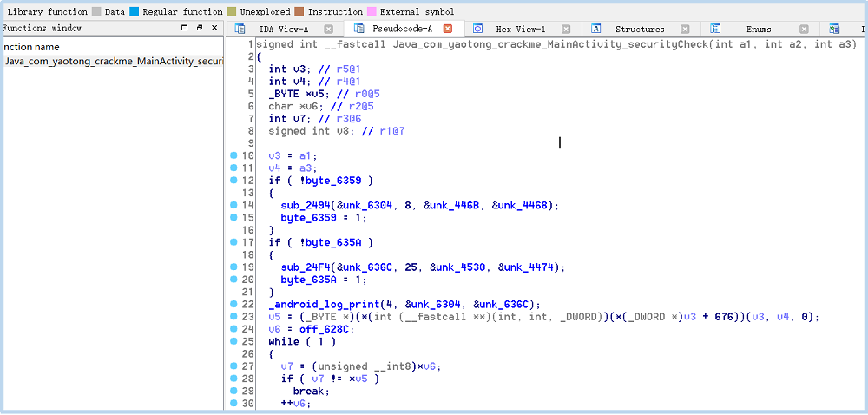This screenshot has width=868, height=415.
Task: Click the function signature on line 1
Action: (557, 44)
